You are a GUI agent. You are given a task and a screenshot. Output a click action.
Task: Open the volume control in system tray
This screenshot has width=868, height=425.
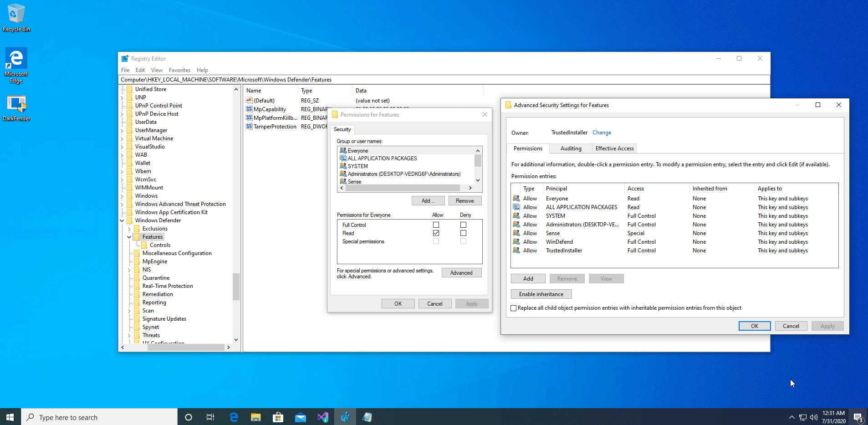[x=814, y=417]
